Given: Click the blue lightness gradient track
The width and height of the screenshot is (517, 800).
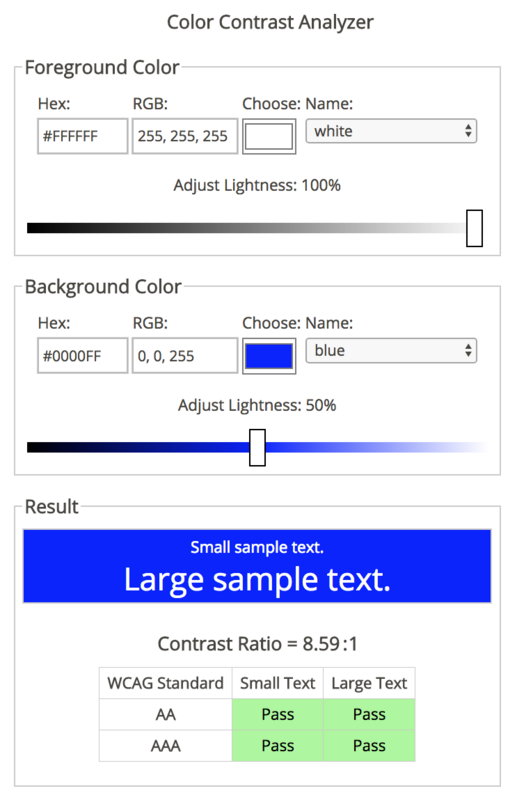Looking at the screenshot, I should click(257, 447).
